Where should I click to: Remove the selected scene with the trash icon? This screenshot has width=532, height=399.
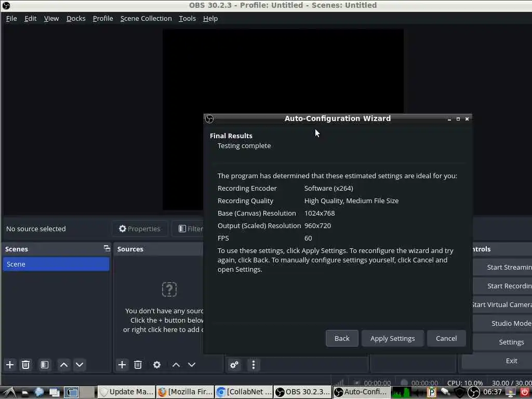[25, 365]
